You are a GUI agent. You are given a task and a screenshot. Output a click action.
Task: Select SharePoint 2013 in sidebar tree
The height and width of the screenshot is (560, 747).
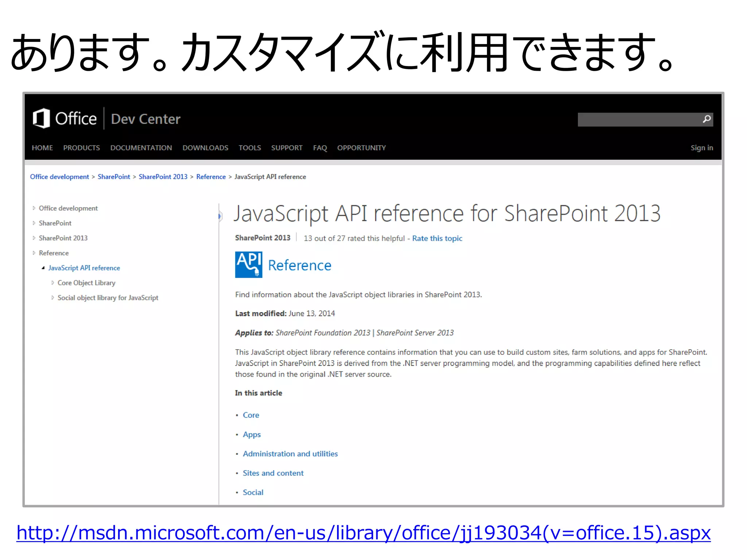[x=63, y=238]
